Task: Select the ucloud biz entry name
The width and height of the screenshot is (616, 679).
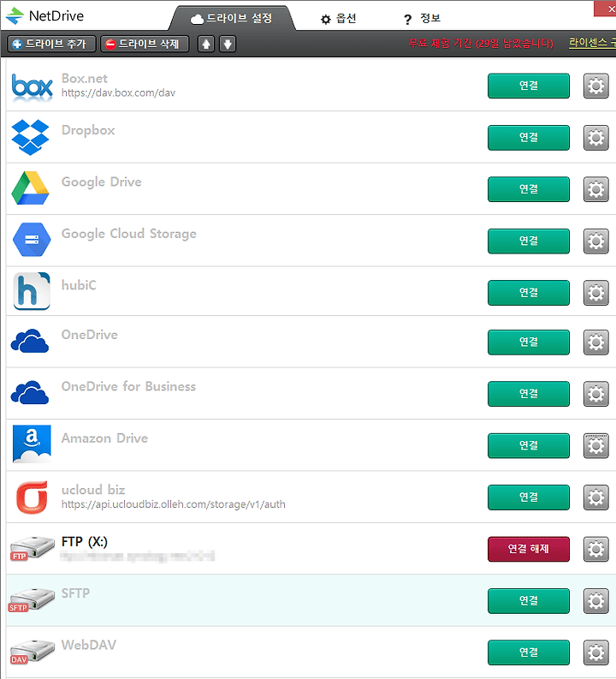Action: [x=93, y=490]
